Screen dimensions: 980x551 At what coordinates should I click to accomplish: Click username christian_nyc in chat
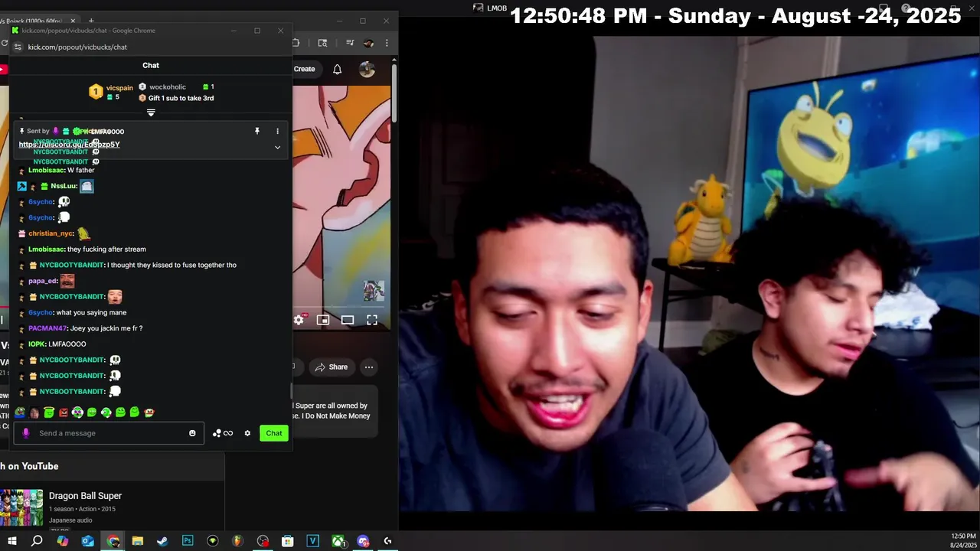(x=51, y=233)
